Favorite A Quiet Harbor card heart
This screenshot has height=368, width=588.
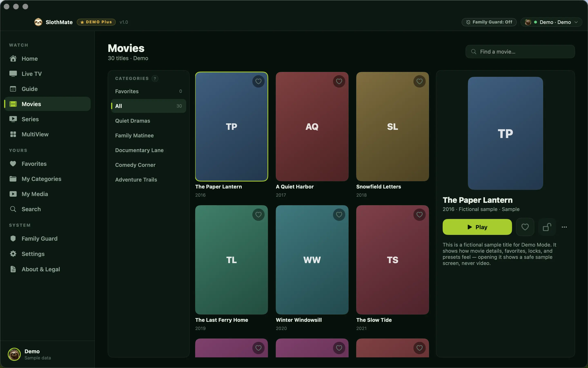[339, 81]
